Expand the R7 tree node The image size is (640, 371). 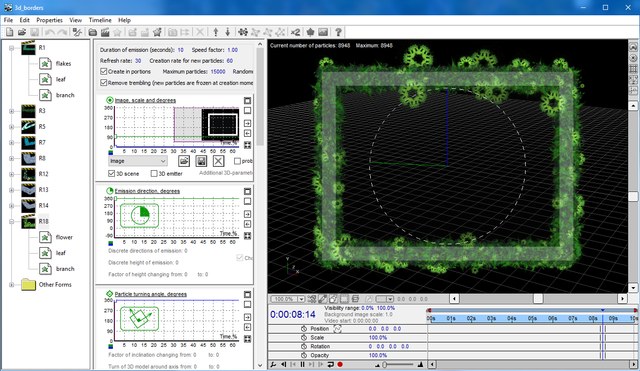click(x=11, y=142)
